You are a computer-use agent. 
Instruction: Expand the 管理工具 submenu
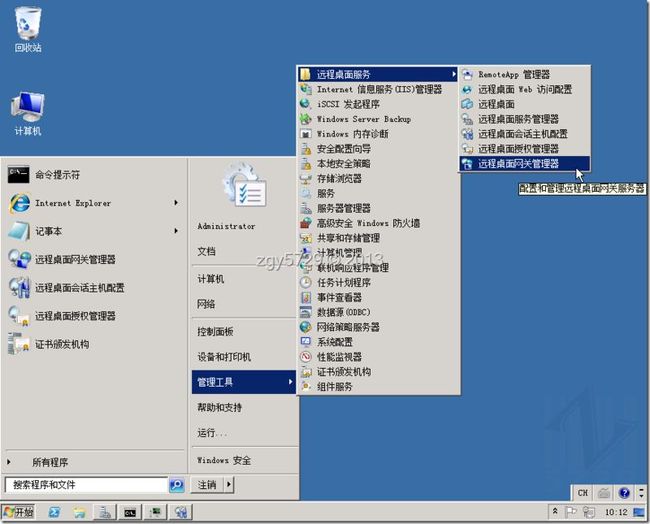tap(244, 382)
